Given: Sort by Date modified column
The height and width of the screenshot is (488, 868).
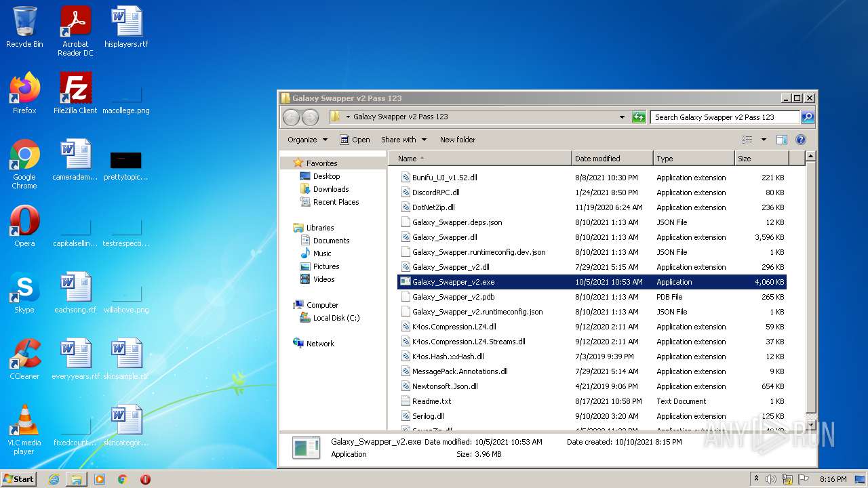Looking at the screenshot, I should [x=613, y=159].
